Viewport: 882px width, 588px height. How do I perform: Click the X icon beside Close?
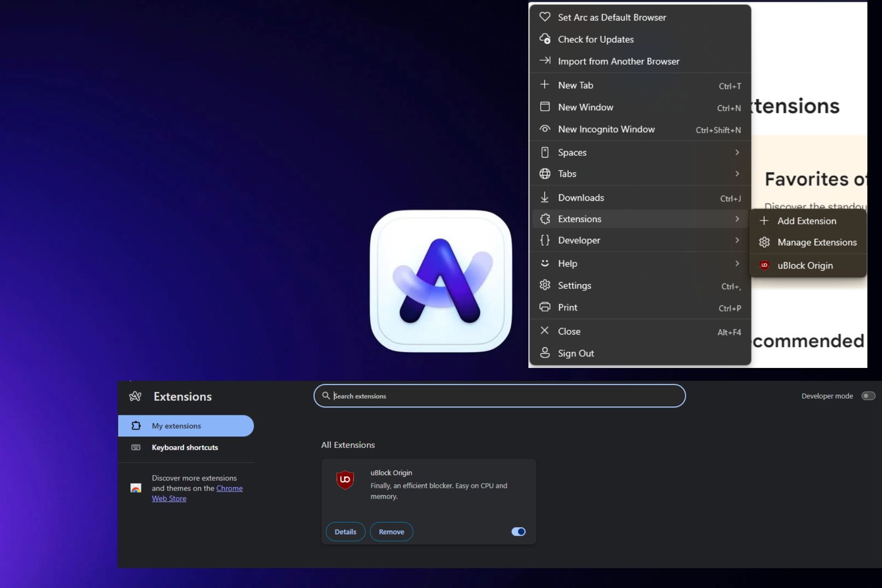pyautogui.click(x=545, y=331)
